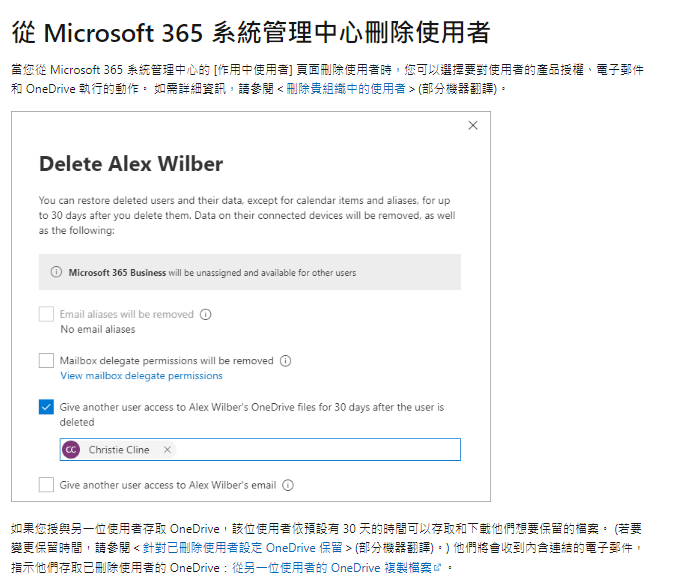Click the No email aliases text
The width and height of the screenshot is (678, 585).
pos(98,329)
